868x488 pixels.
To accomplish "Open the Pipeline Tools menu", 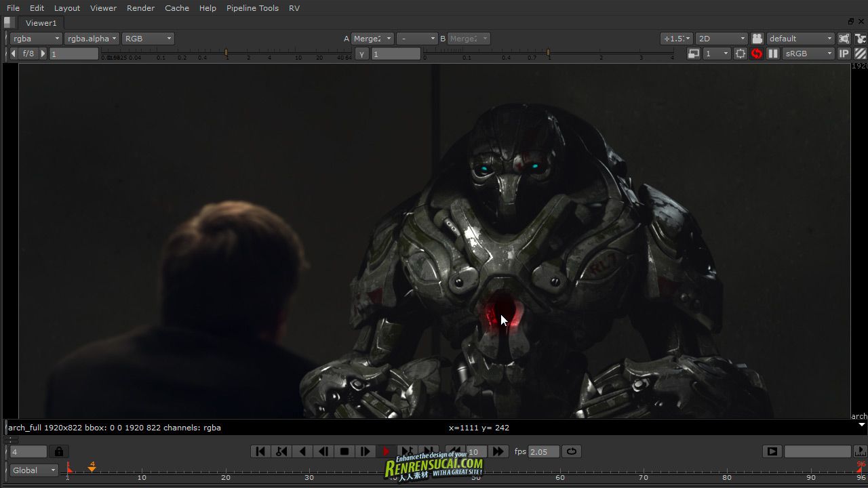I will coord(252,8).
